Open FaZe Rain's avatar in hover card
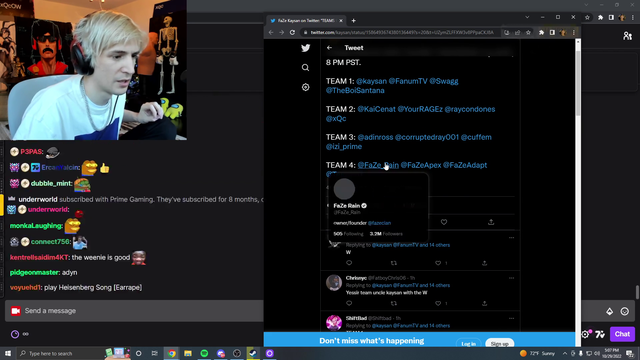This screenshot has width=640, height=360. [344, 189]
